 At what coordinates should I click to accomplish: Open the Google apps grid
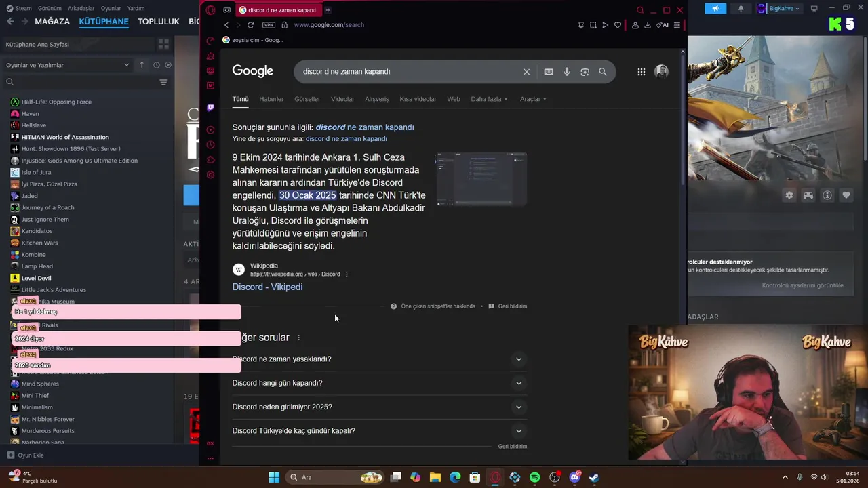641,72
